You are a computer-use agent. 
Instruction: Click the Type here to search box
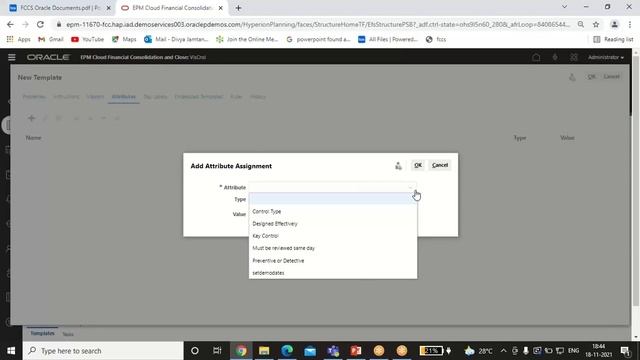pos(103,351)
